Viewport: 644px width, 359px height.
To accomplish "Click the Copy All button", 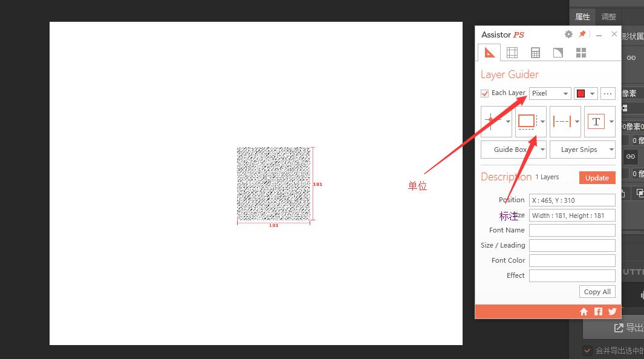I will pos(597,292).
